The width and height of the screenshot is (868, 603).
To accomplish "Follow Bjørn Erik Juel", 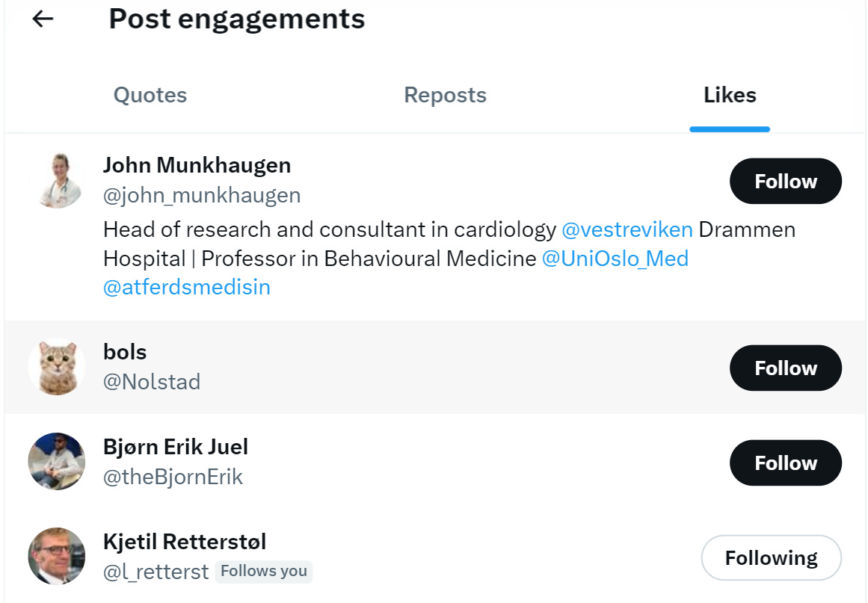I will pyautogui.click(x=785, y=463).
